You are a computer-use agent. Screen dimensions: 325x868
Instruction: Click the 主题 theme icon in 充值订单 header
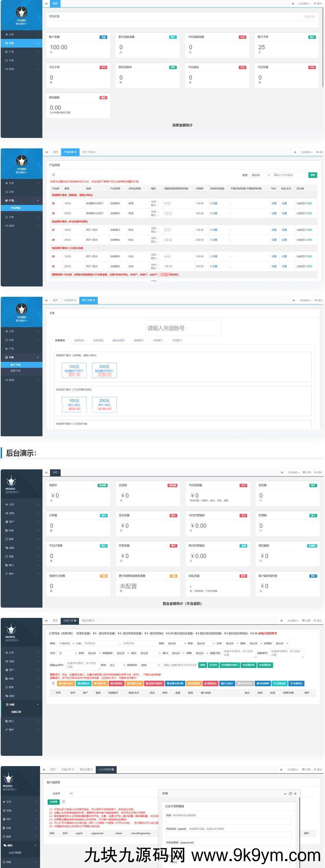306,621
